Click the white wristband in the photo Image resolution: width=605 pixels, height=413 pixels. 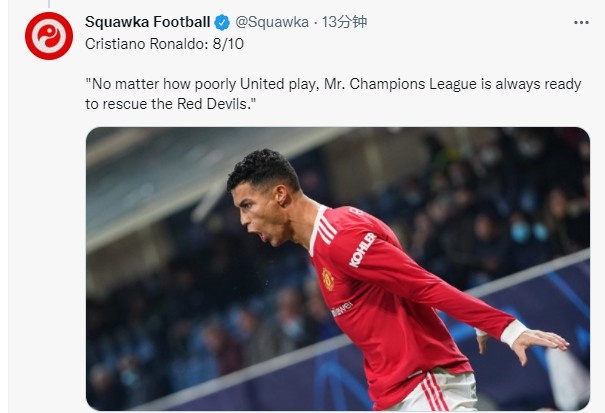(513, 332)
